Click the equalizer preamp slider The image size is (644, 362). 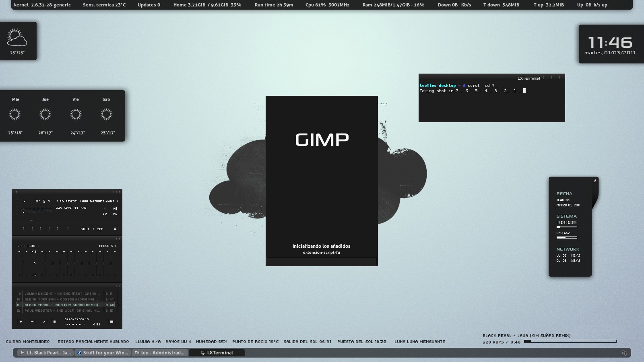point(23,263)
